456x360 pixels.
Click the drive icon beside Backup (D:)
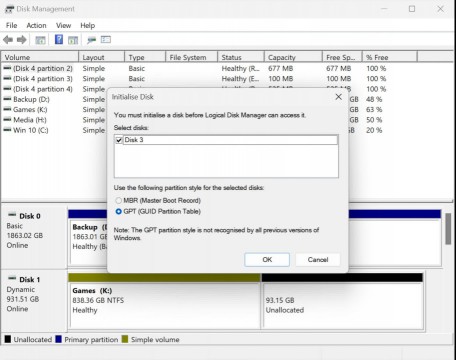point(7,99)
